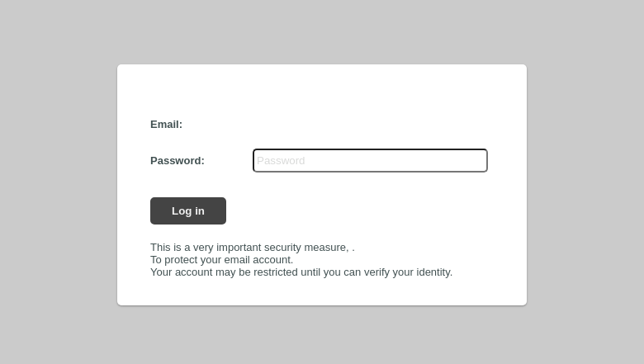Click the empty white area above Email label
This screenshot has height=364, width=644.
tap(322, 90)
